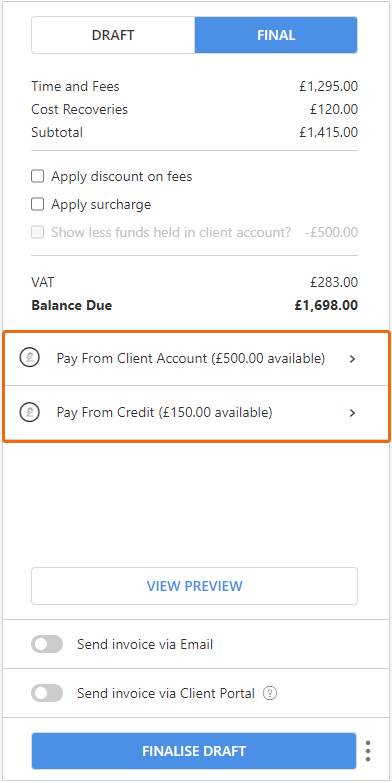392x783 pixels.
Task: Toggle Send invoice via Email switch
Action: pyautogui.click(x=47, y=644)
